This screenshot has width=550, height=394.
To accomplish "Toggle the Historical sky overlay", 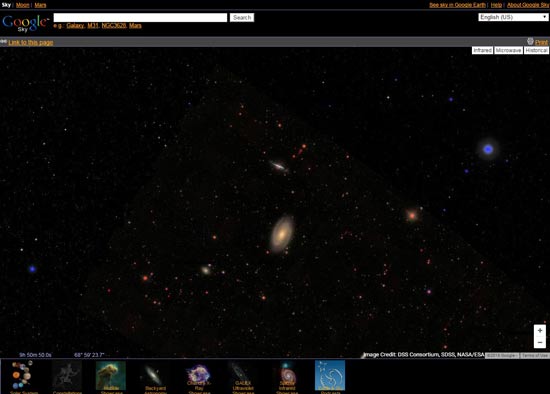I will pyautogui.click(x=536, y=51).
